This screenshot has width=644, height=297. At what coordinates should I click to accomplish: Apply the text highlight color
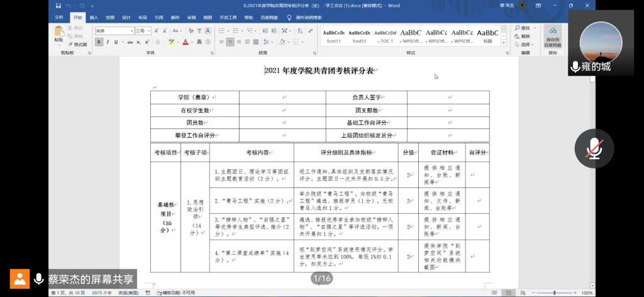(x=171, y=42)
